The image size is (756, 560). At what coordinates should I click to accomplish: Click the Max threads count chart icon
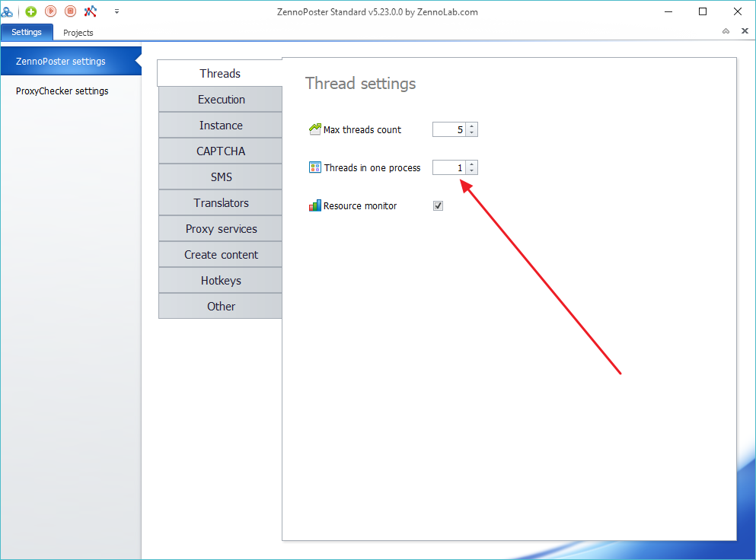point(315,129)
